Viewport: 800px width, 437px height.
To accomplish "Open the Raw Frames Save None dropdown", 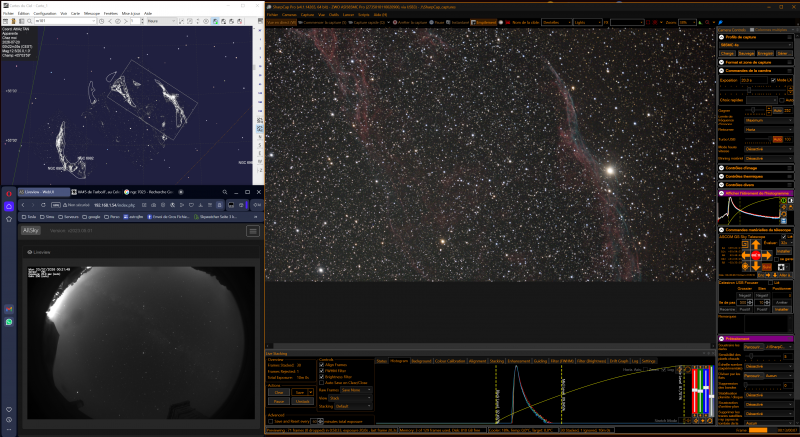I will click(x=356, y=390).
